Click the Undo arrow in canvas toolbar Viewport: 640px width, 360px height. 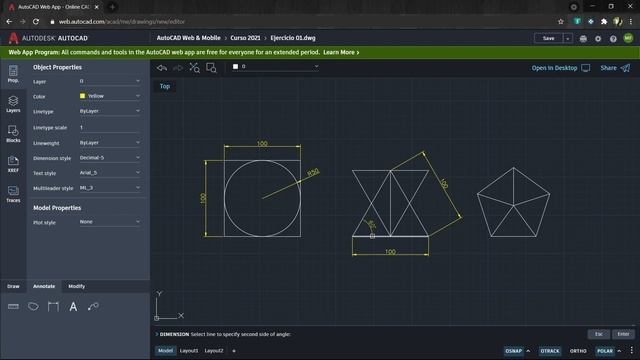pos(162,68)
